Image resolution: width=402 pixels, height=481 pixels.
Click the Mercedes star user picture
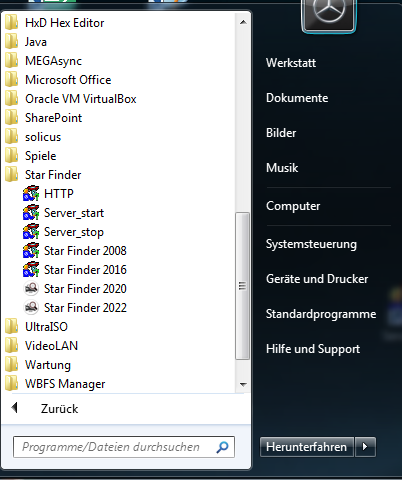point(329,15)
